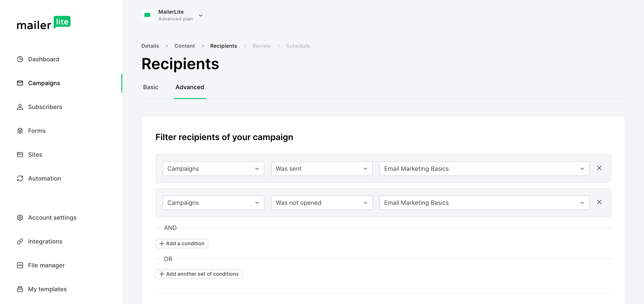Click 'Add another set of conditions' button
Screen dimensions: 644x304
pos(199,274)
